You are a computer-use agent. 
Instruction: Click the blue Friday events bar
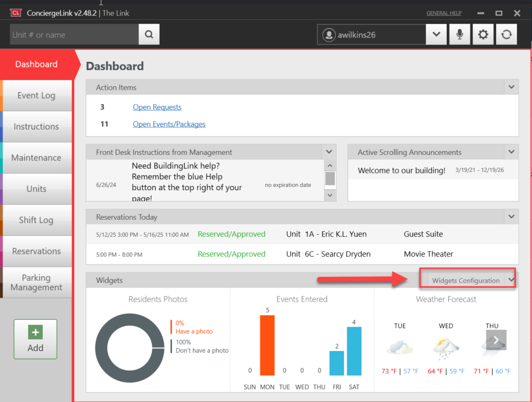(x=337, y=363)
